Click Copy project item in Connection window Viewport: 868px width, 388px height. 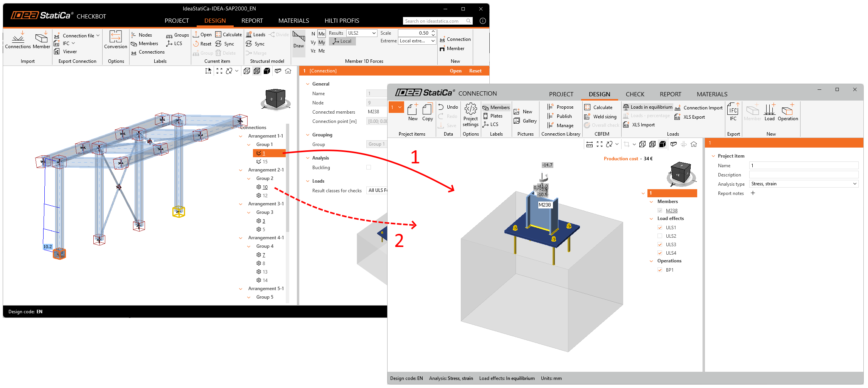[427, 113]
